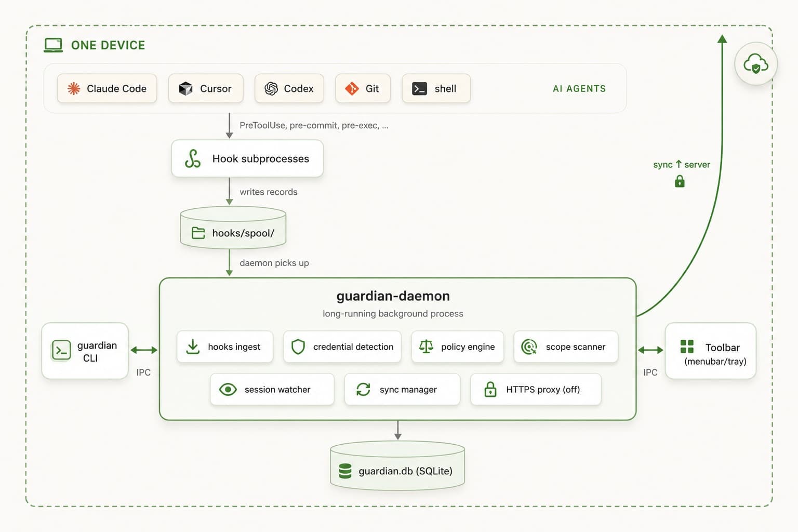Click the IPC label near Toolbar
The width and height of the screenshot is (798, 532).
click(x=650, y=373)
